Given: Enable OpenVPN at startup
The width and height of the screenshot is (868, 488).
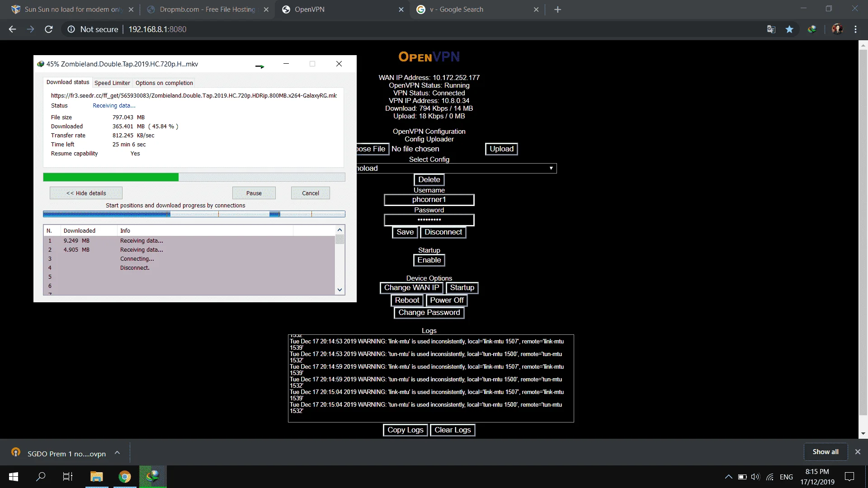Looking at the screenshot, I should click(x=429, y=260).
